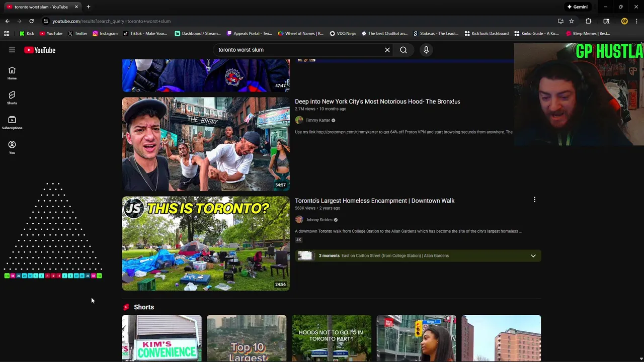Screen dimensions: 644x362
Task: Expand the 2 moments chevron
Action: pos(533,256)
